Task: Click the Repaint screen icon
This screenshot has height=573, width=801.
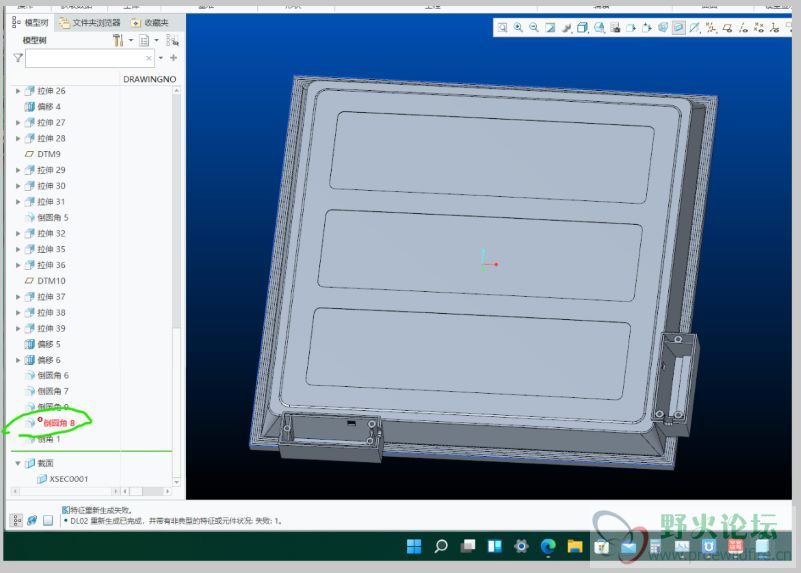Action: coord(550,28)
